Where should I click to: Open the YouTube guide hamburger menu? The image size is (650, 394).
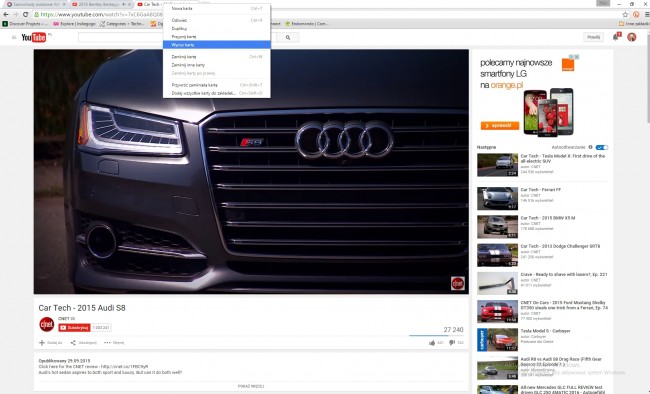point(14,37)
